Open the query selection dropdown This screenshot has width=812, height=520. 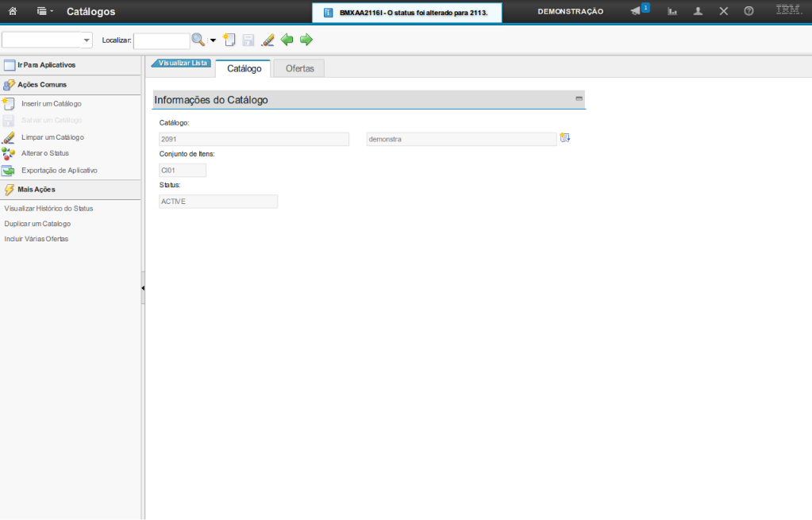click(48, 40)
